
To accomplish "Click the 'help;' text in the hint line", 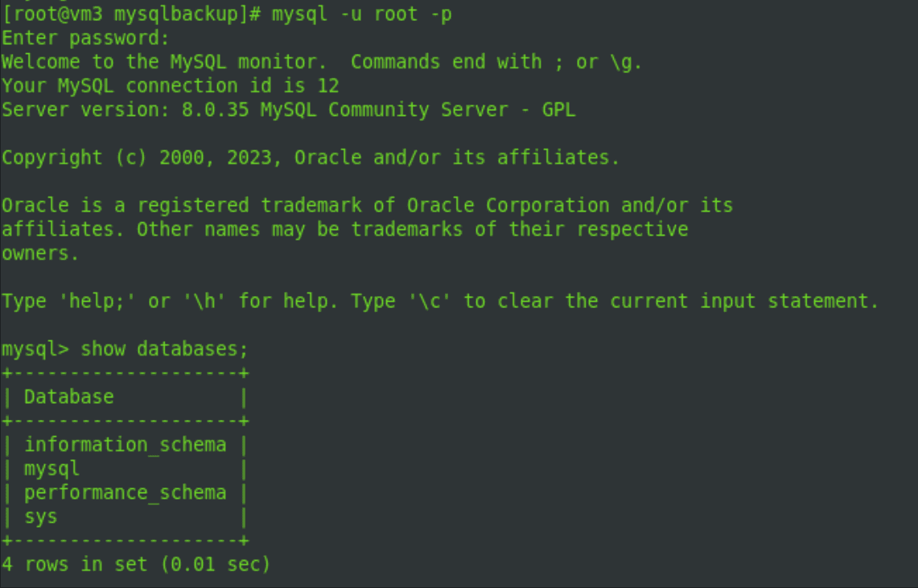I will point(91,301).
